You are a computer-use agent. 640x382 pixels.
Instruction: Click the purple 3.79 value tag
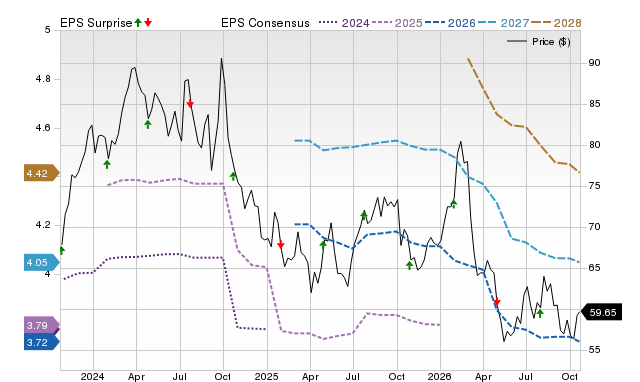point(41,325)
